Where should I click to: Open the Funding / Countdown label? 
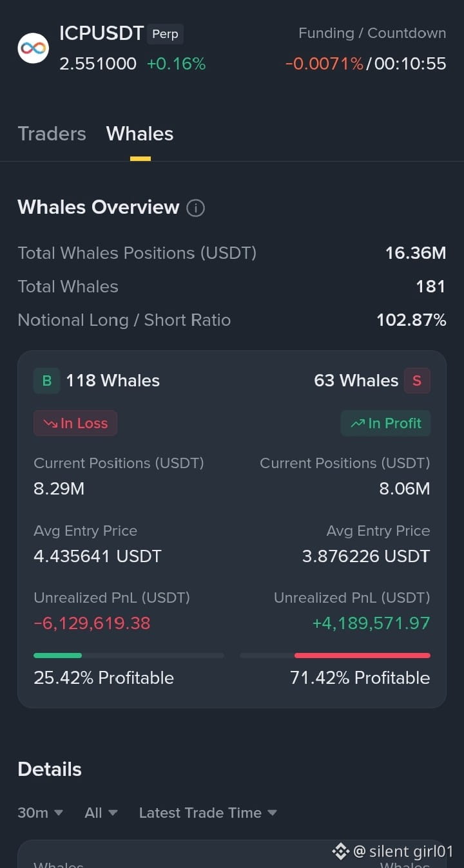point(372,33)
